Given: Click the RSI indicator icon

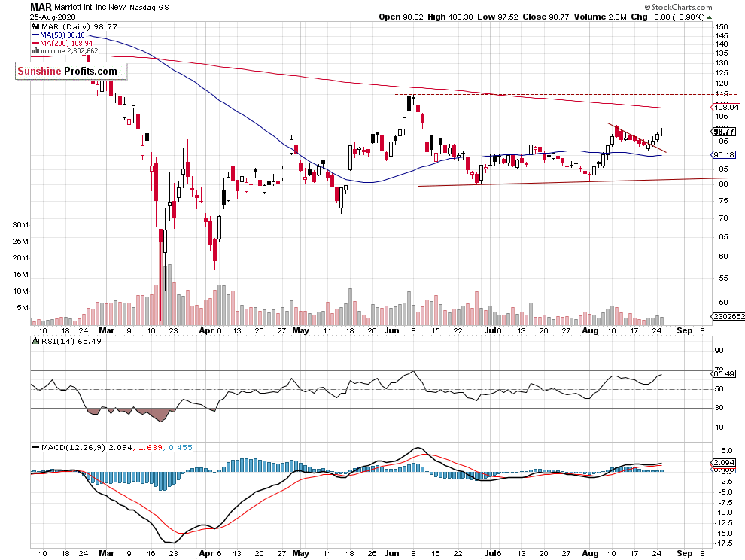Looking at the screenshot, I should pos(35,341).
